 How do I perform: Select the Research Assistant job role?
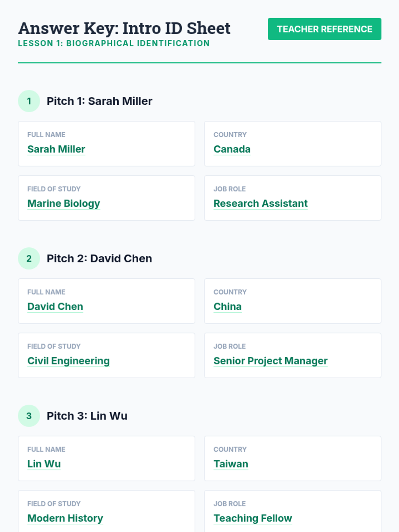click(260, 203)
